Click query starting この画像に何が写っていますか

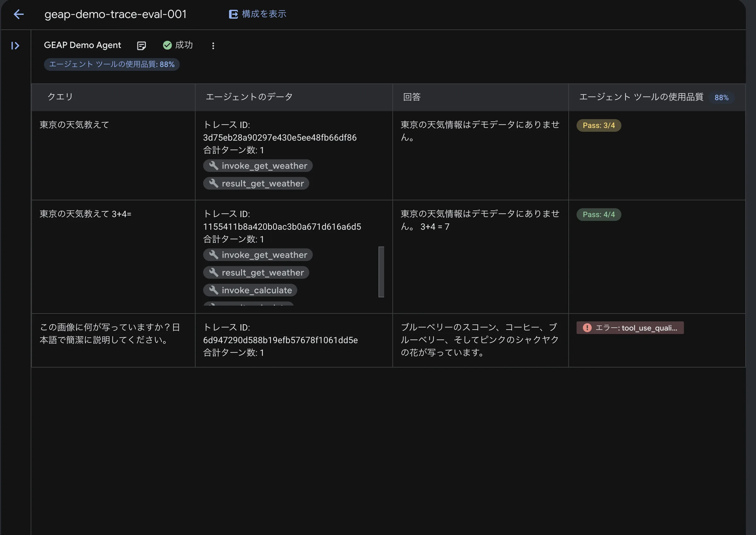[110, 333]
